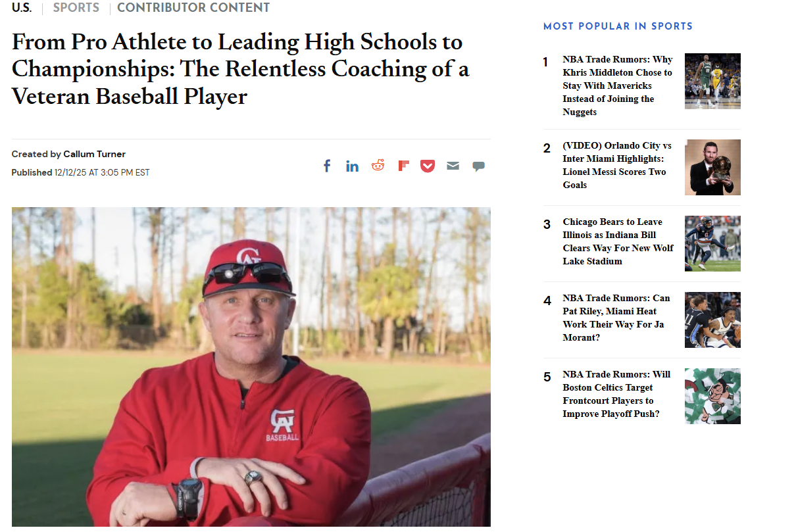
Task: Share article on Flipboard
Action: point(403,166)
